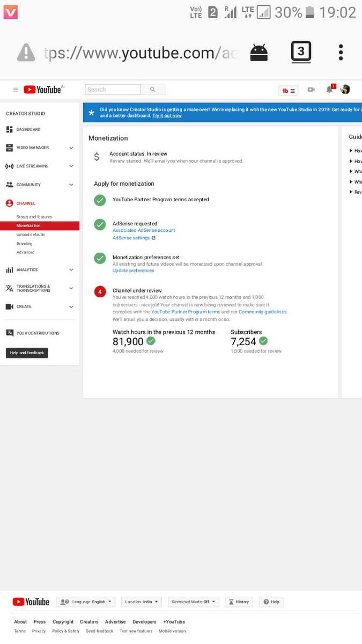Click green check beside AdSense requested
Image resolution: width=362 pixels, height=644 pixels.
[x=100, y=224]
